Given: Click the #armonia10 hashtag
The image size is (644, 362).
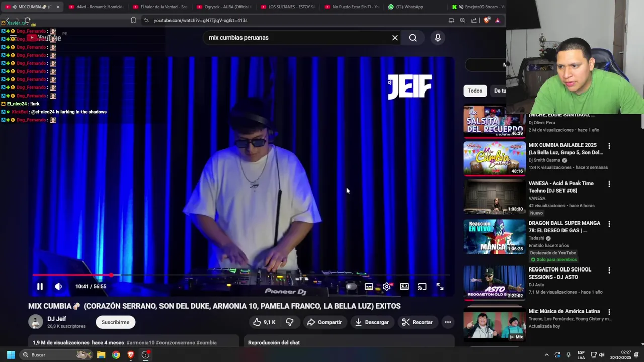Looking at the screenshot, I should pos(140,343).
